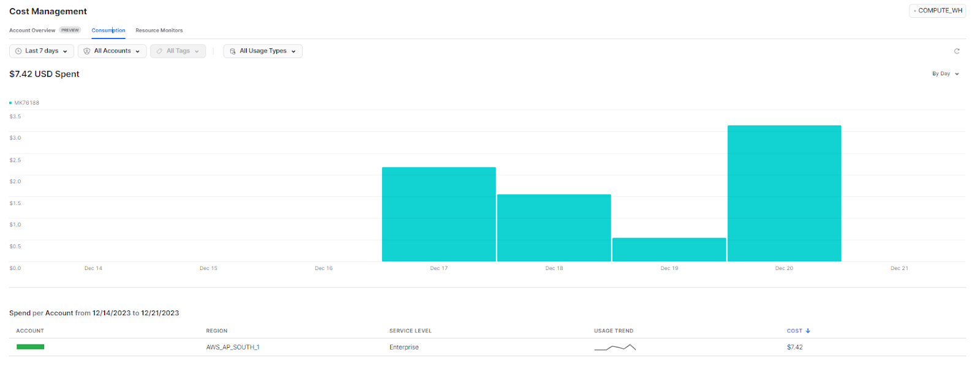Open the COMPUTE_WH warehouse selector
Viewport: 980px width, 366px height.
(x=938, y=10)
